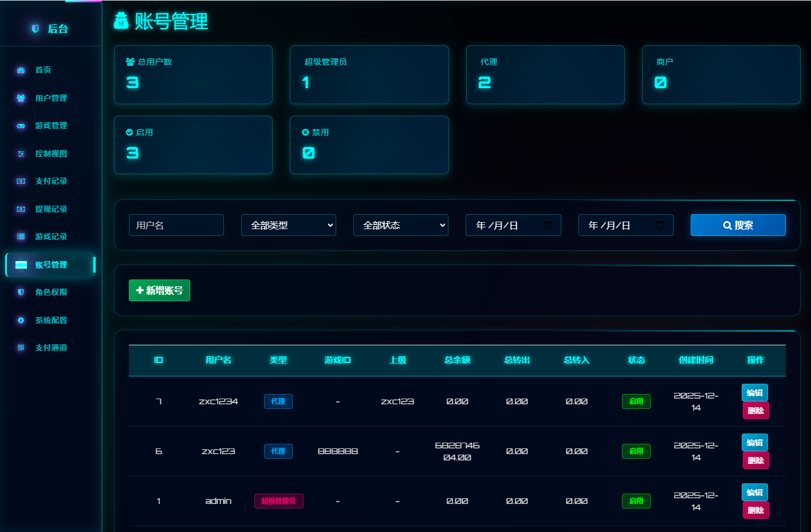Delete the zxc123 account row
This screenshot has height=532, width=811.
click(756, 460)
